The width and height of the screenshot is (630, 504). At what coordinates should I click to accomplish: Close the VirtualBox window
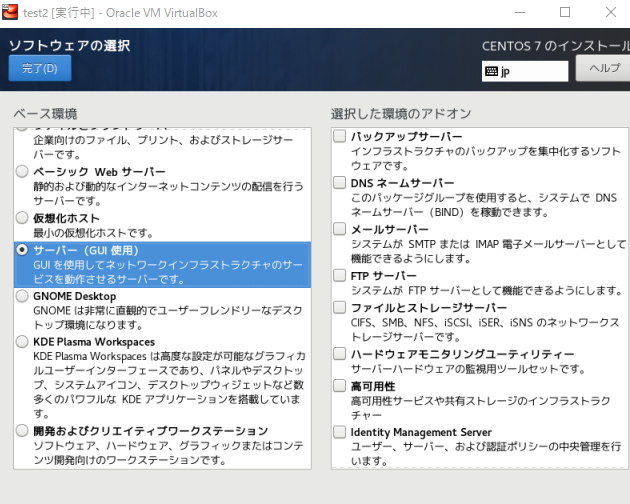pyautogui.click(x=611, y=12)
